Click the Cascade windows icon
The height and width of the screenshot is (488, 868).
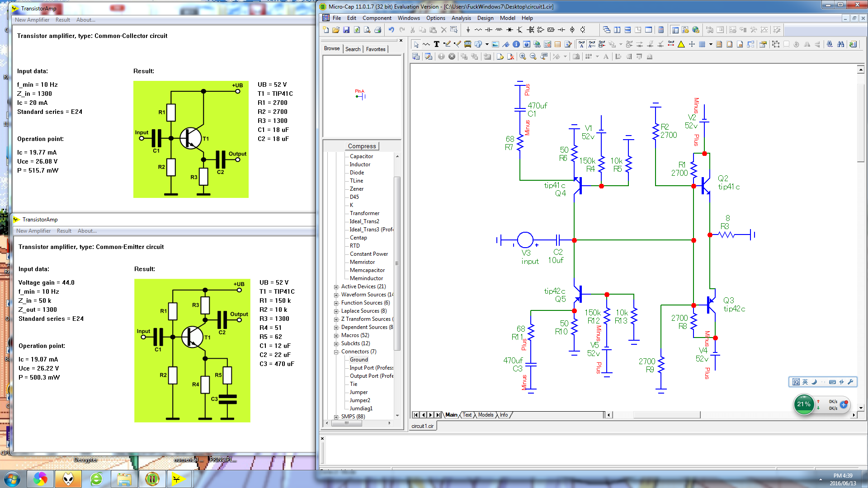[x=607, y=30]
